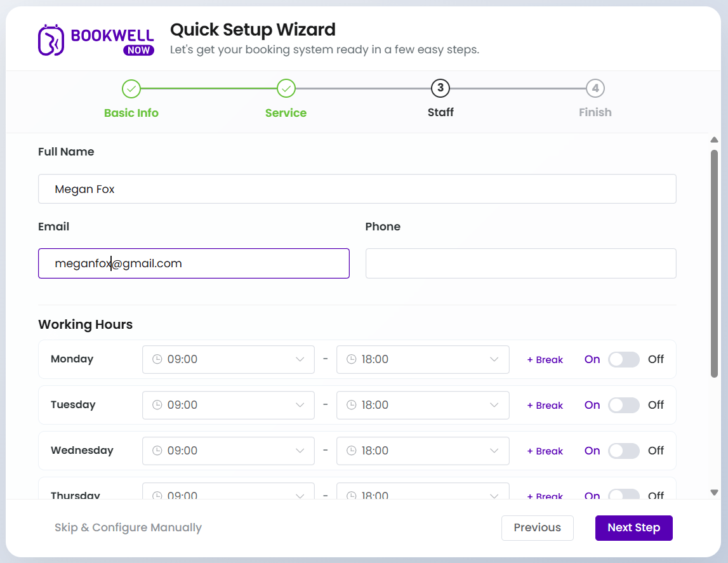The width and height of the screenshot is (728, 563).
Task: Click the Wednesday 'On' label
Action: (592, 450)
